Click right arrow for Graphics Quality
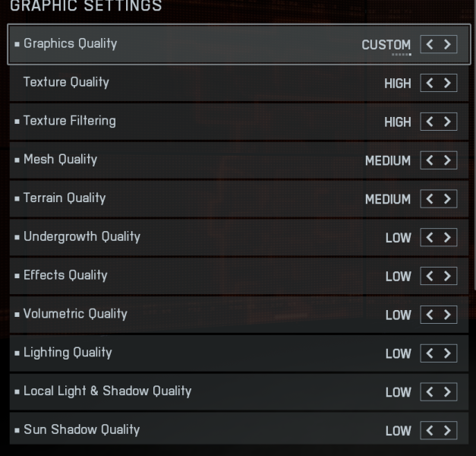The image size is (476, 456). (x=448, y=45)
